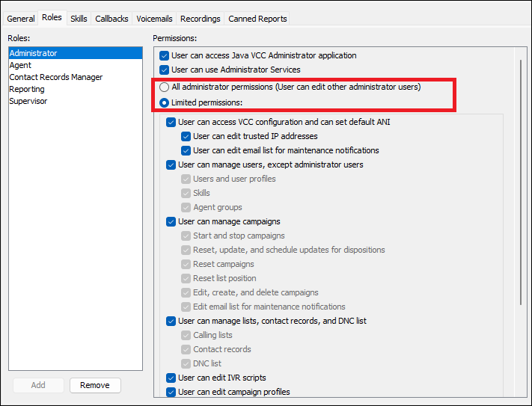Image resolution: width=532 pixels, height=406 pixels.
Task: Uncheck manage lists, contact records, DNC list
Action: 171,321
